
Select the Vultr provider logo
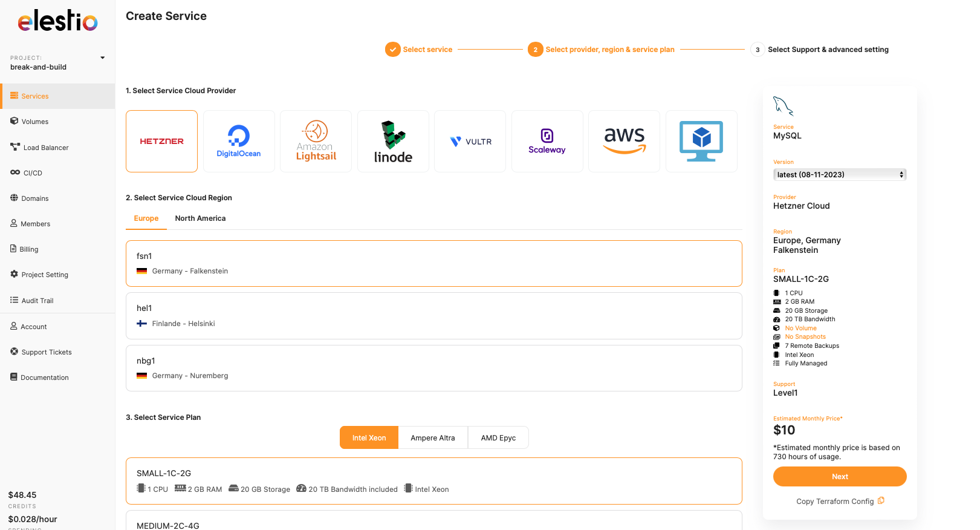[470, 142]
